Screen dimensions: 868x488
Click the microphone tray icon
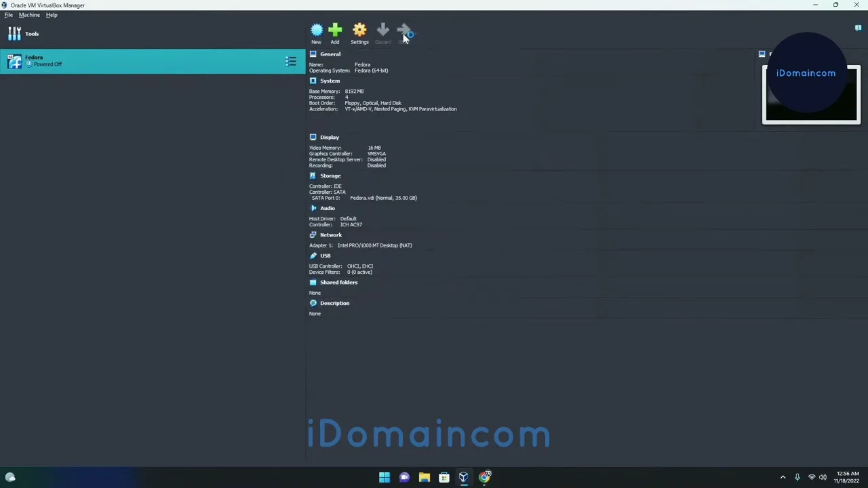click(x=797, y=477)
